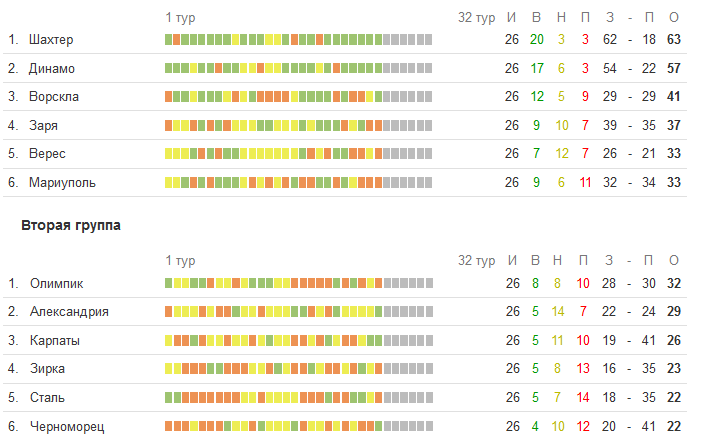This screenshot has height=439, width=708.
Task: Open the Карпаты team page
Action: click(55, 340)
